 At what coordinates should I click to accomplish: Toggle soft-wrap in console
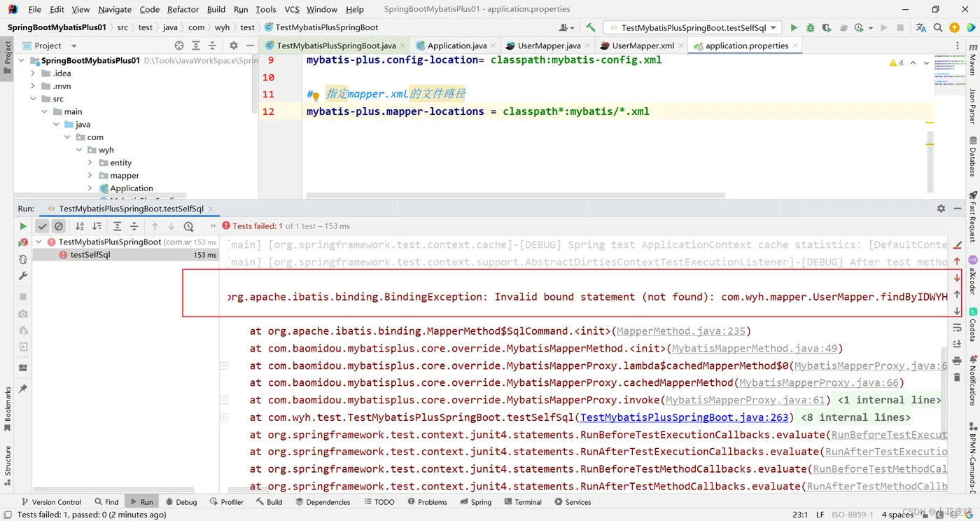coord(957,328)
